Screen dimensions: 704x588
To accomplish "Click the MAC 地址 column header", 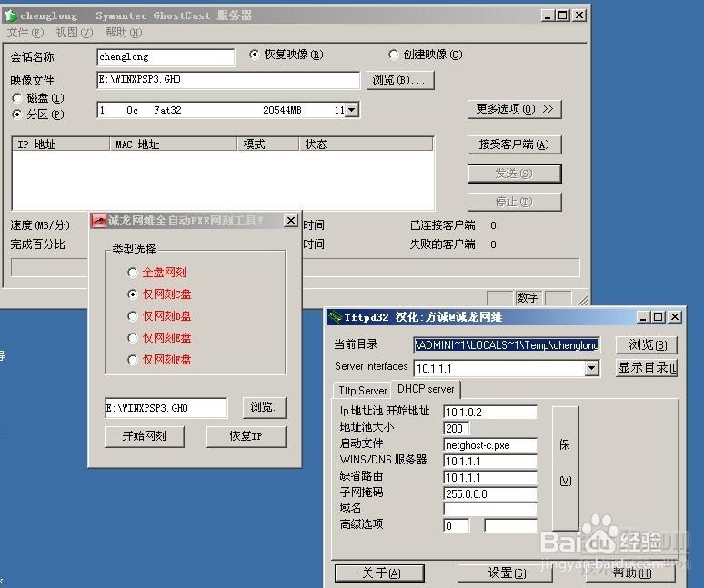I will tap(174, 144).
